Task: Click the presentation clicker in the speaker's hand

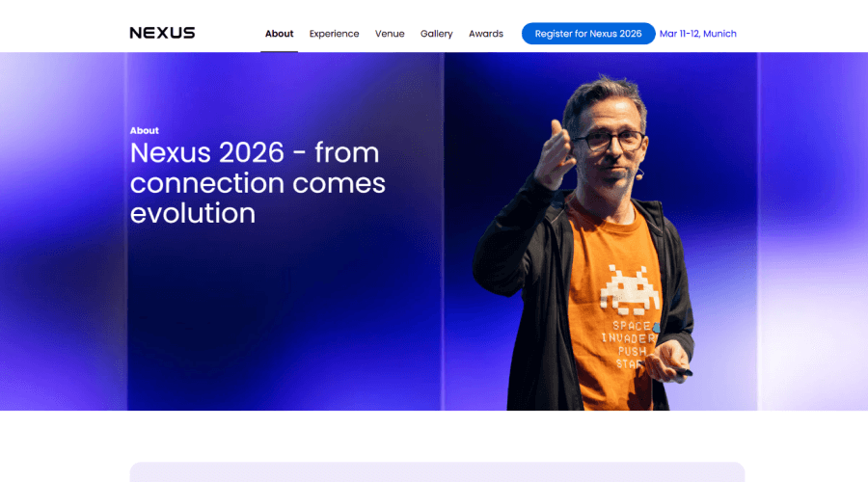Action: pos(681,370)
